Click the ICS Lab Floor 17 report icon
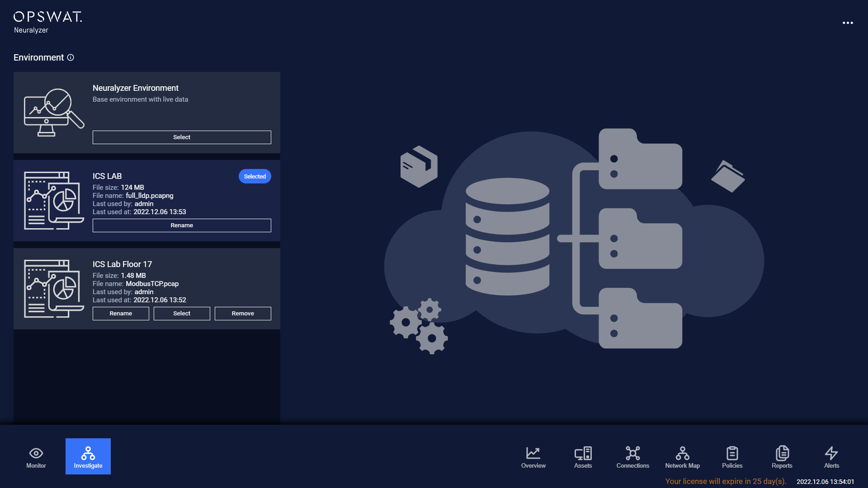 [54, 289]
